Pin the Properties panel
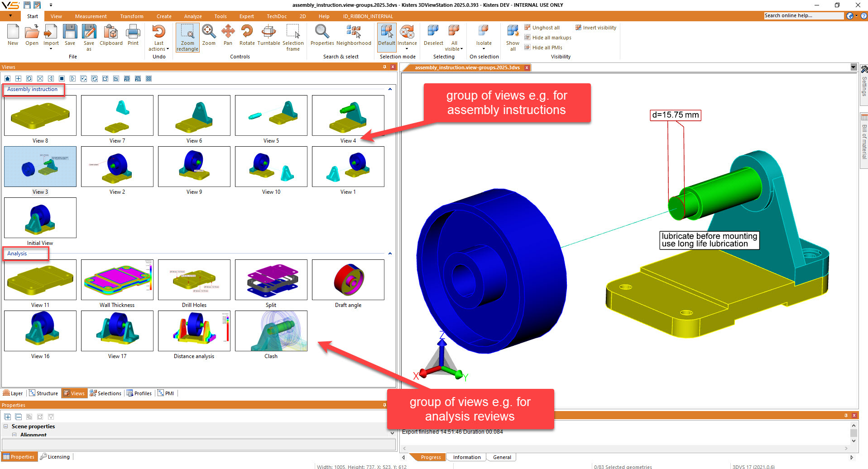868x469 pixels. click(384, 405)
